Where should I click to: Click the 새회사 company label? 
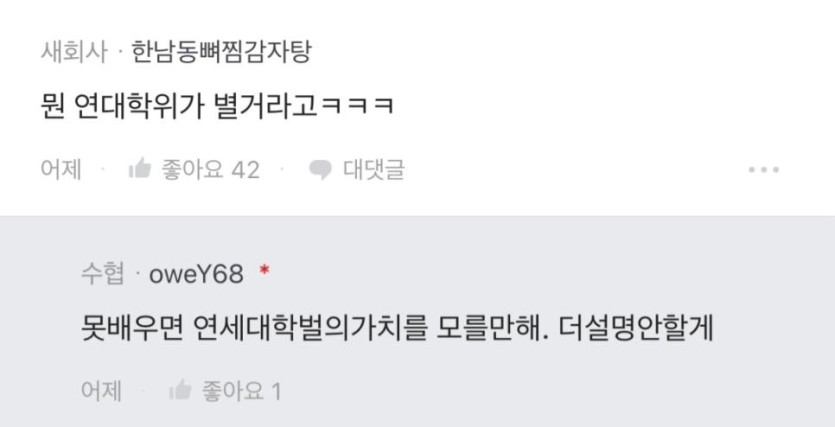coord(73,53)
